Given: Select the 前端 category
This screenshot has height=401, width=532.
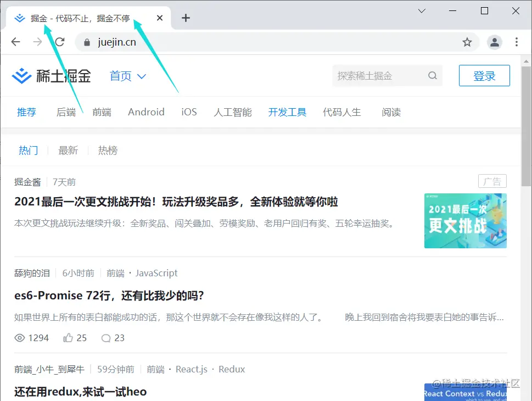Looking at the screenshot, I should tap(102, 112).
